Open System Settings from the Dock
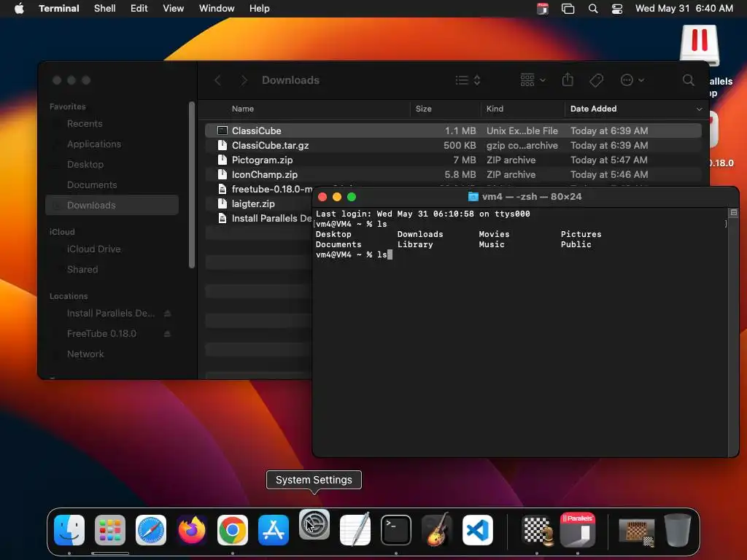Screen dimensions: 747x560 314,524
